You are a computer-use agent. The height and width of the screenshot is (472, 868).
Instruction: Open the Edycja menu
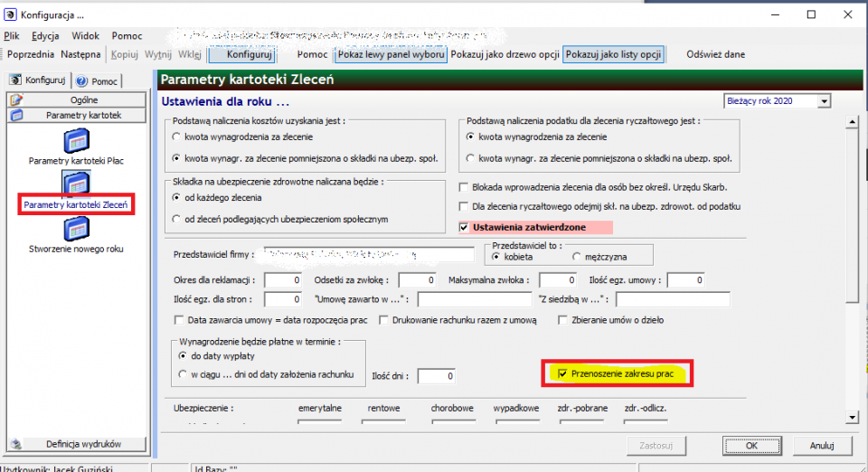click(x=45, y=36)
